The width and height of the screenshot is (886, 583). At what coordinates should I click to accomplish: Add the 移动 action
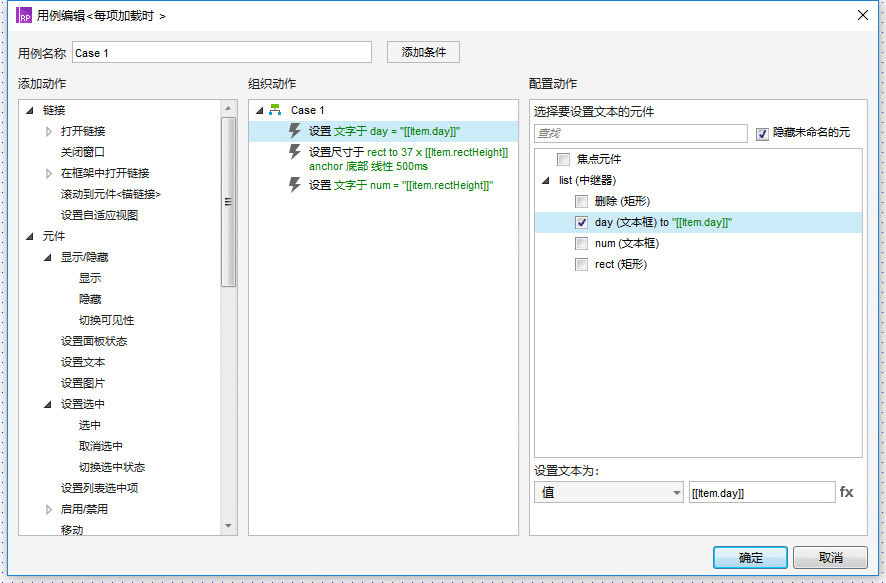tap(72, 530)
